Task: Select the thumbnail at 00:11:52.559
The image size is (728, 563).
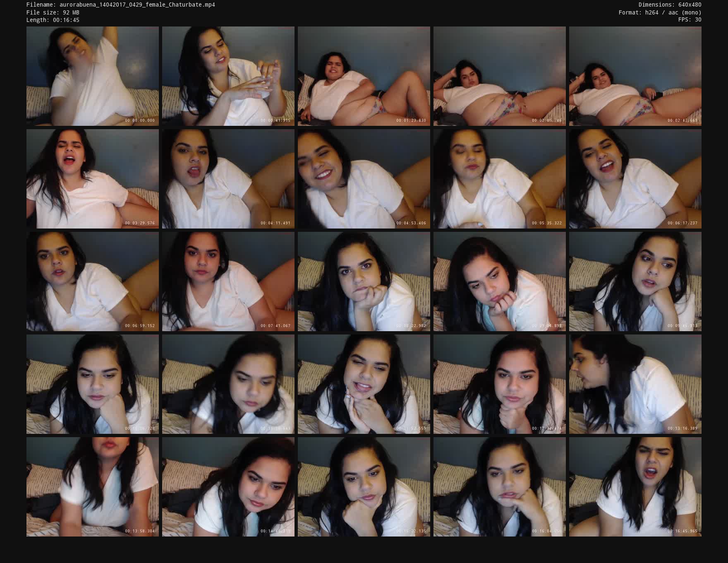Action: click(364, 384)
